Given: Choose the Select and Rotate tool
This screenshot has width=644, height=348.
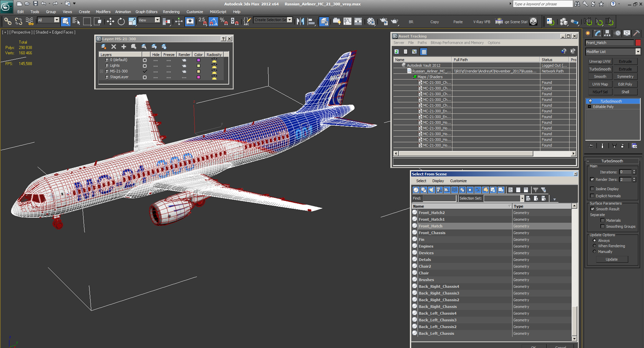Looking at the screenshot, I should (x=121, y=21).
